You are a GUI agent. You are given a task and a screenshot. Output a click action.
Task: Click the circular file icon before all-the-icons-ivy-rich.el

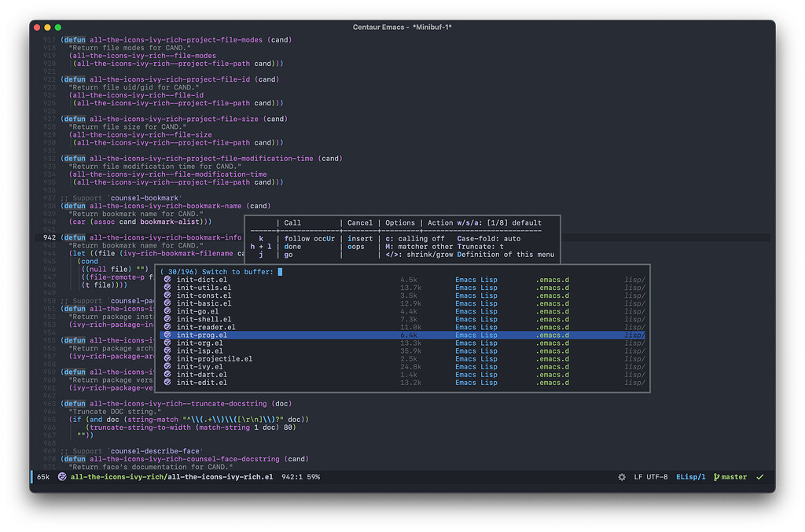click(x=62, y=476)
